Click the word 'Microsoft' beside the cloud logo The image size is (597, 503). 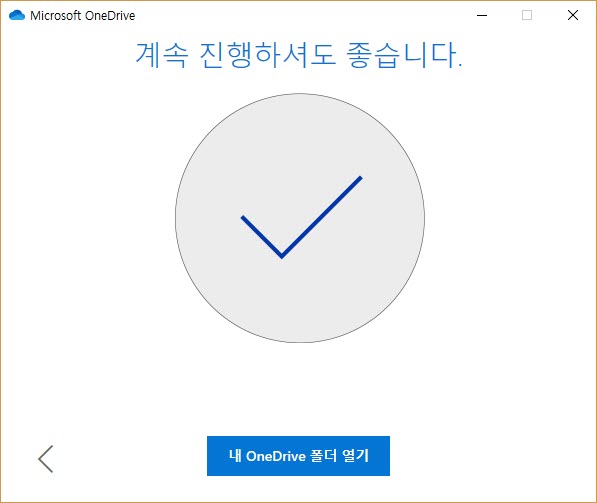click(x=56, y=16)
